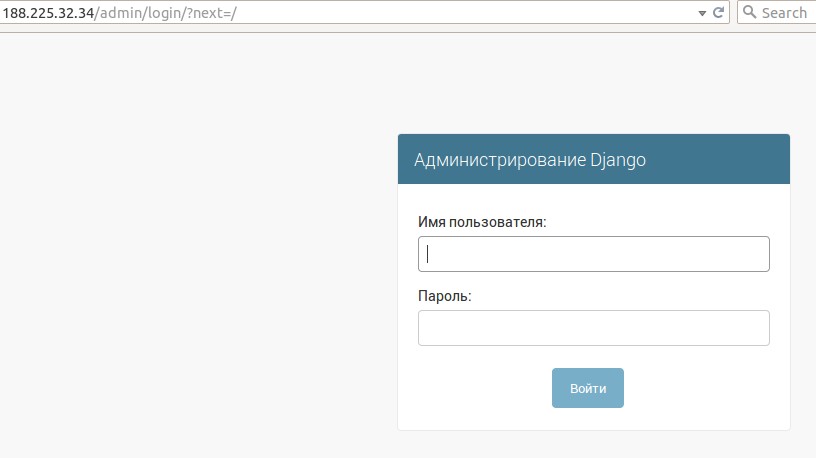This screenshot has height=458, width=816.
Task: Click the address bar URL text
Action: (x=120, y=12)
